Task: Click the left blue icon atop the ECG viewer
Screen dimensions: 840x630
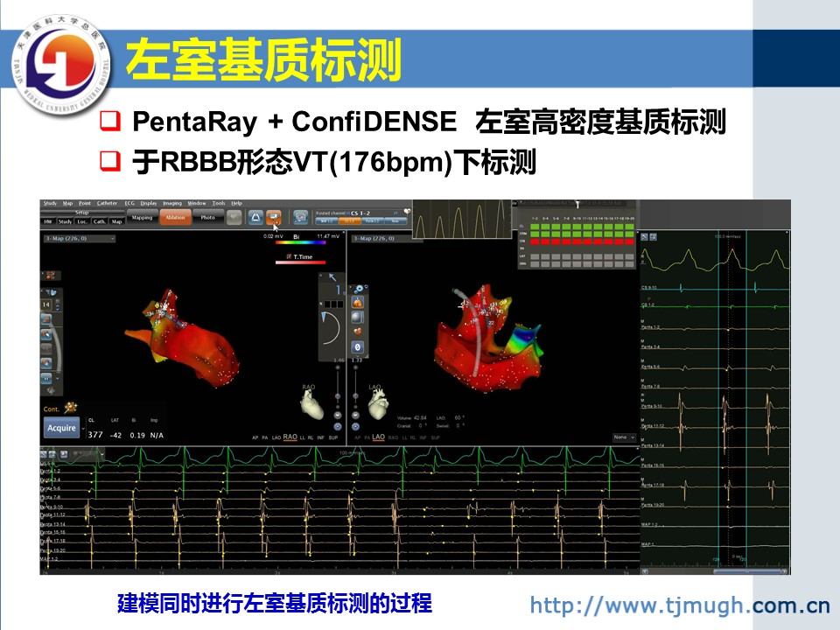Action: coord(645,237)
